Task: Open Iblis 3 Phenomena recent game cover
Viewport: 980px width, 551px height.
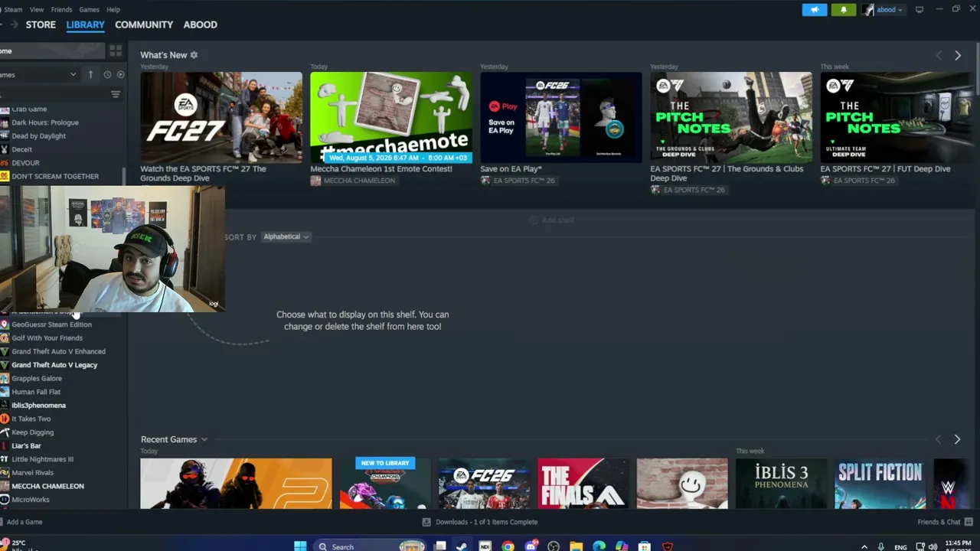Action: point(781,484)
